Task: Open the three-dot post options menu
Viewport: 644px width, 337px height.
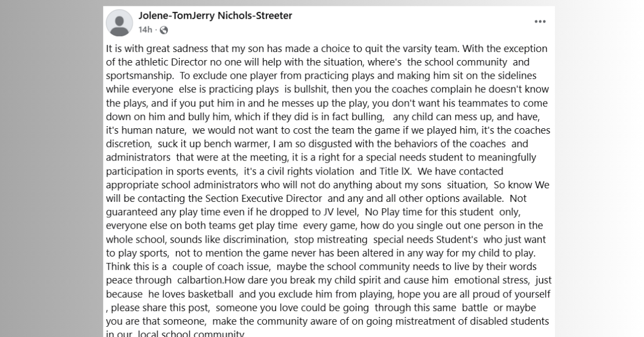Action: coord(540,22)
